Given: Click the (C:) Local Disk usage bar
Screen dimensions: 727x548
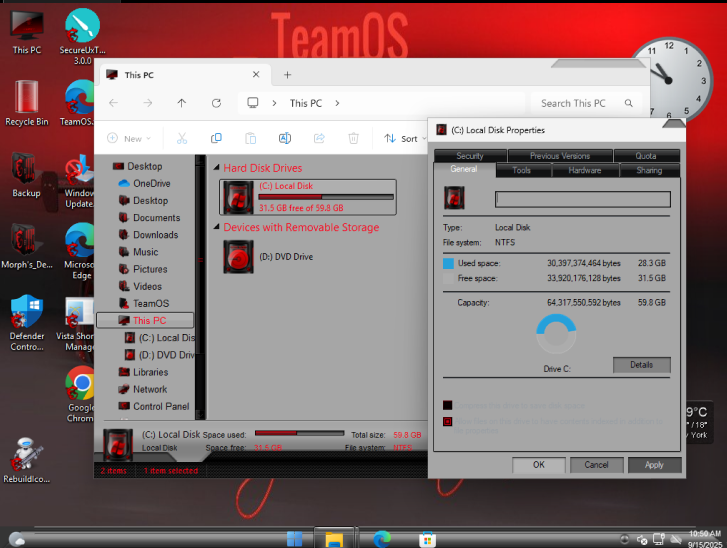Looking at the screenshot, I should [326, 197].
